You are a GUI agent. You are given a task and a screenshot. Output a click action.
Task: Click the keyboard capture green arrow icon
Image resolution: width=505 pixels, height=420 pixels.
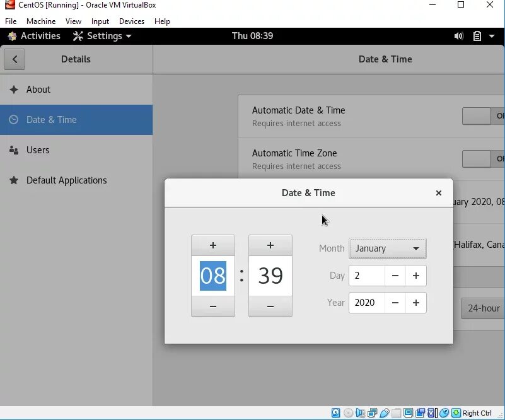(x=456, y=413)
